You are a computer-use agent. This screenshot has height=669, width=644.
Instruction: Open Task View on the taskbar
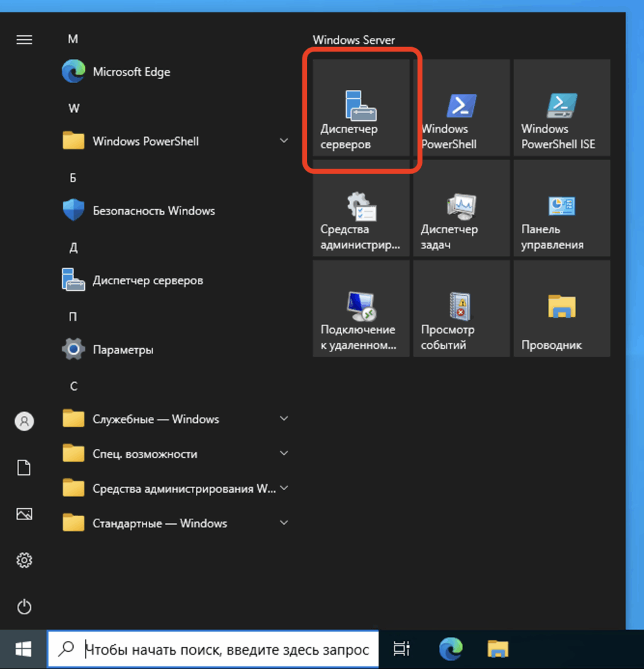(x=401, y=649)
